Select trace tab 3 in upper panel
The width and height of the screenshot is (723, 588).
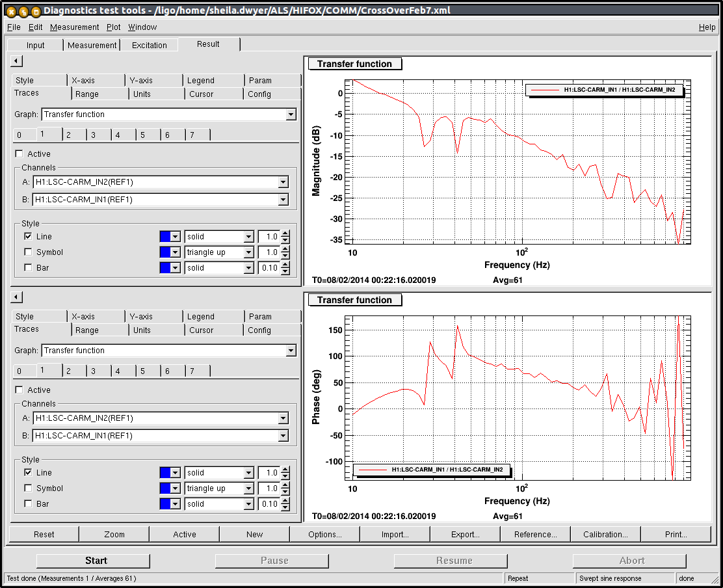pos(93,135)
